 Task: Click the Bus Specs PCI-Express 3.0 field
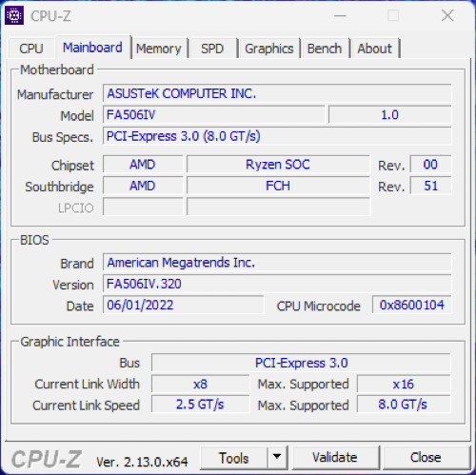pyautogui.click(x=277, y=136)
